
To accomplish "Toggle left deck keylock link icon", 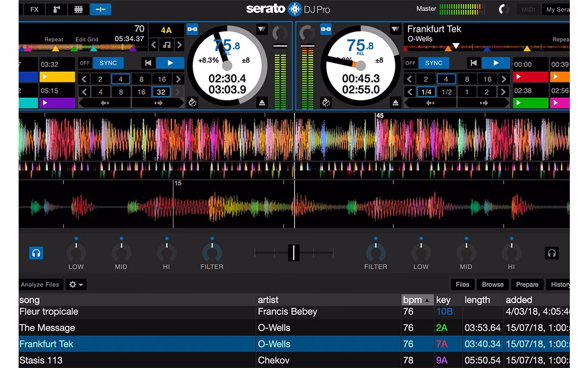I will (x=193, y=29).
